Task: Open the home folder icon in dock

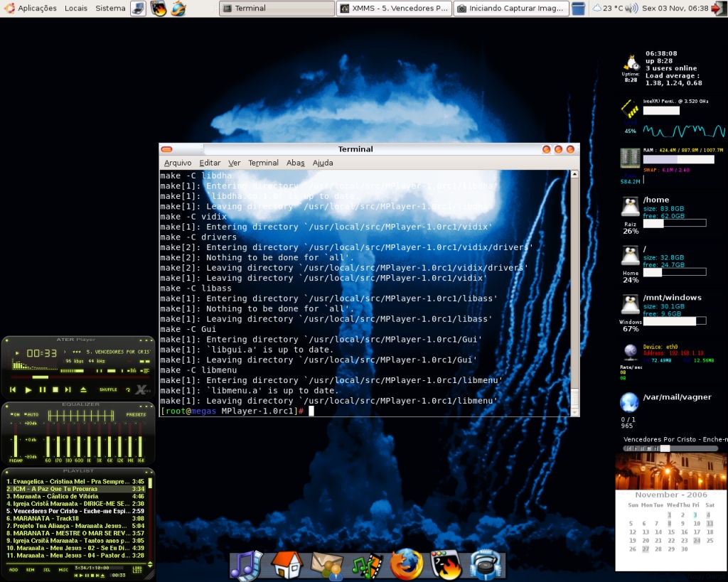Action: click(x=287, y=564)
